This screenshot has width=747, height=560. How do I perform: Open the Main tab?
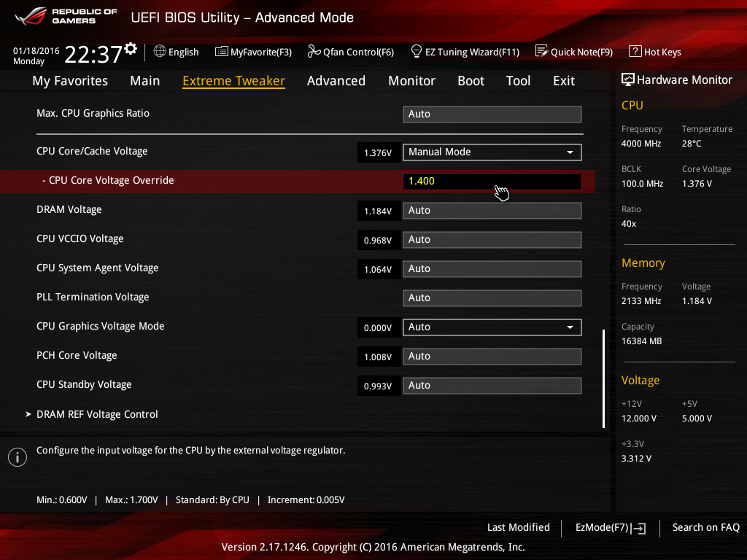(145, 81)
